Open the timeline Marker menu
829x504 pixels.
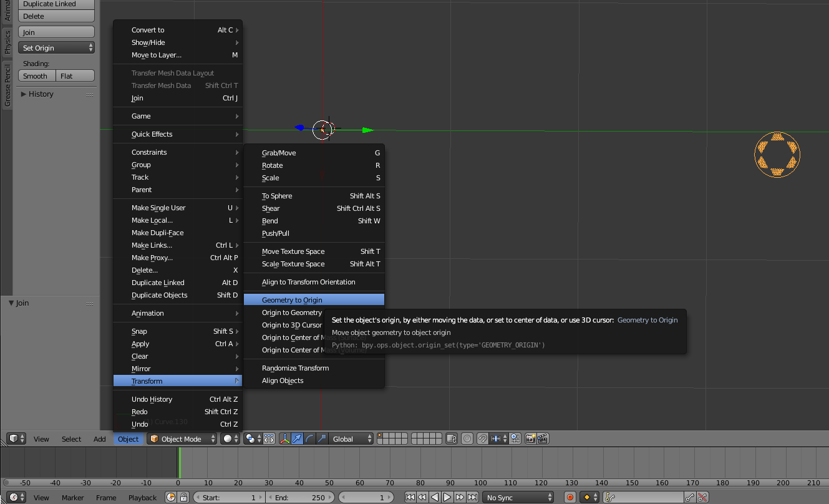point(72,497)
